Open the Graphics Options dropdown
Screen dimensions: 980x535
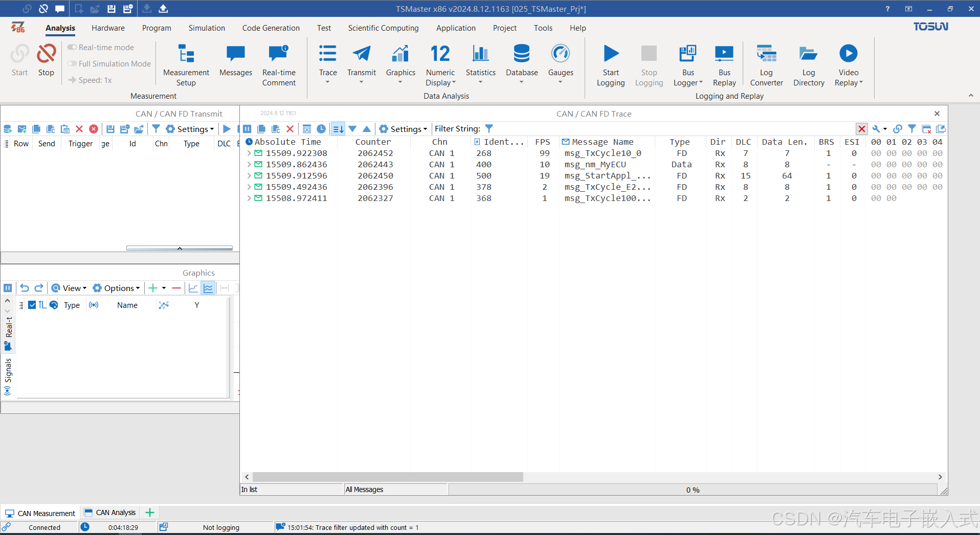[x=116, y=288]
